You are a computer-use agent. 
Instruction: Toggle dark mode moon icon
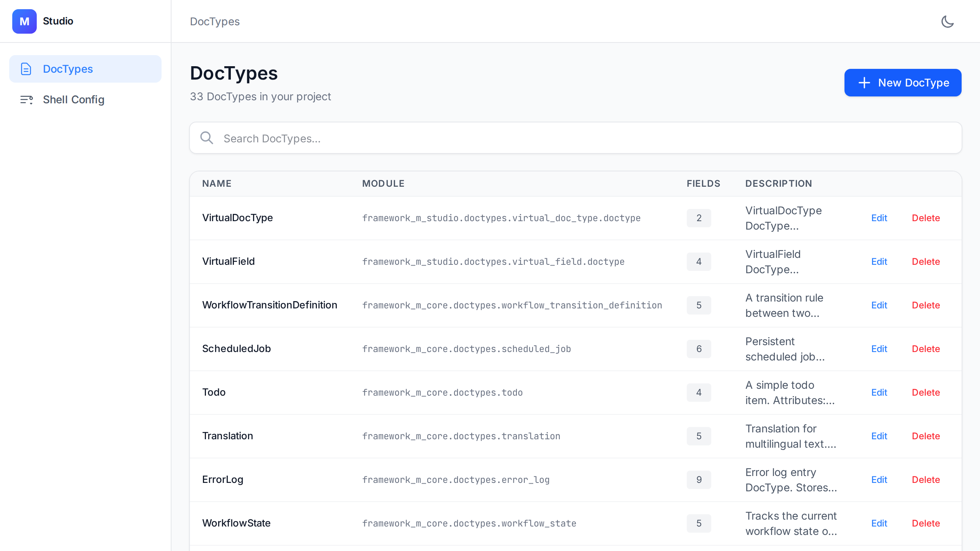947,21
